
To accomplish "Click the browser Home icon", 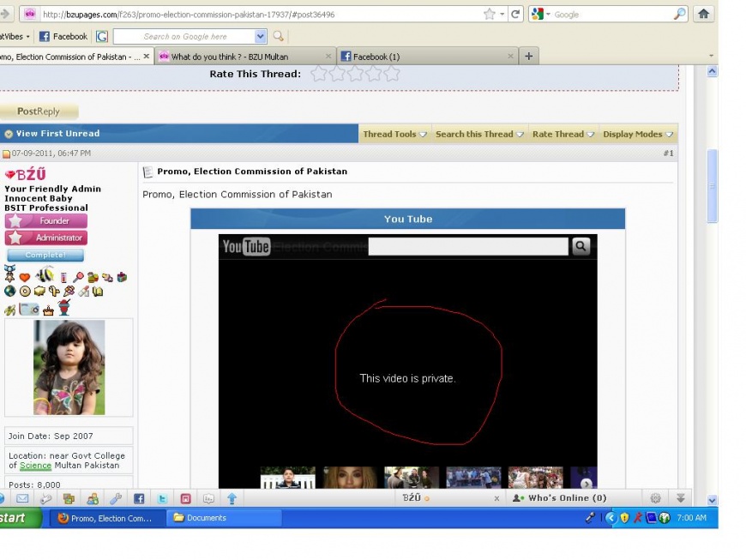I will (x=703, y=14).
